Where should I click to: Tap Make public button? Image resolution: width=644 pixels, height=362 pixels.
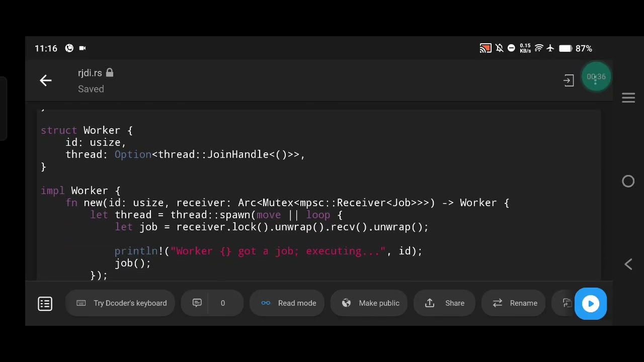click(x=369, y=303)
